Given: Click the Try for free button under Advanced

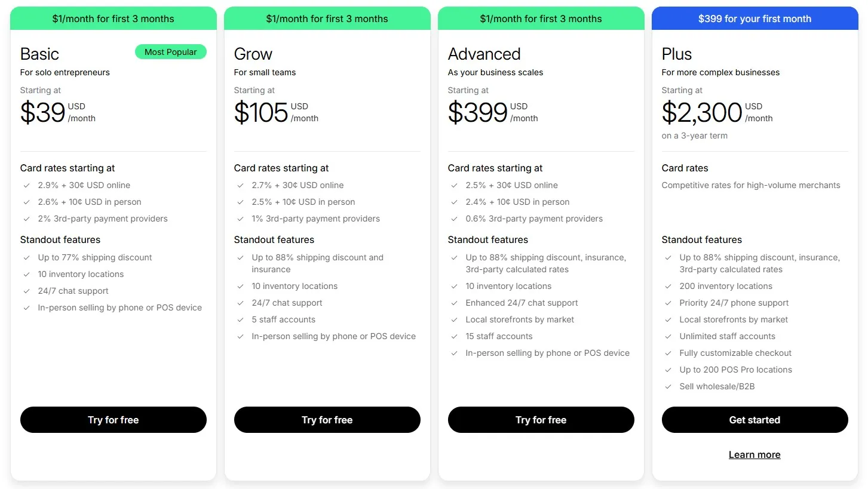Looking at the screenshot, I should [x=541, y=420].
